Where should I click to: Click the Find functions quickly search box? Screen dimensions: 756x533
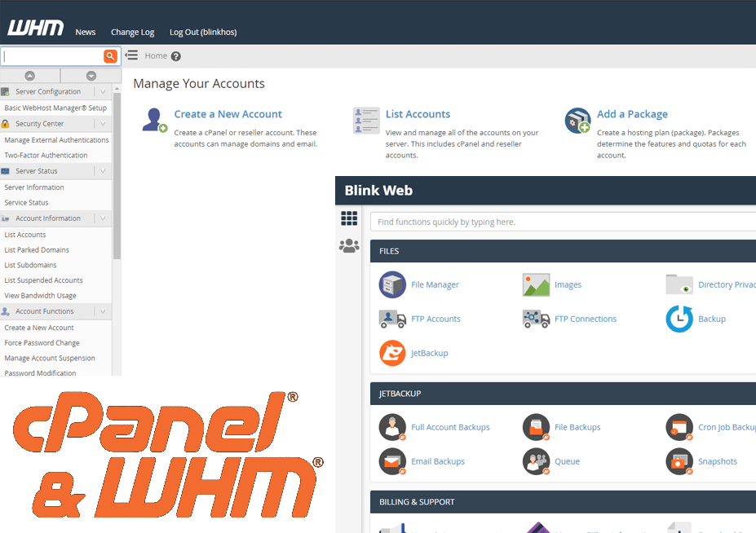click(563, 222)
